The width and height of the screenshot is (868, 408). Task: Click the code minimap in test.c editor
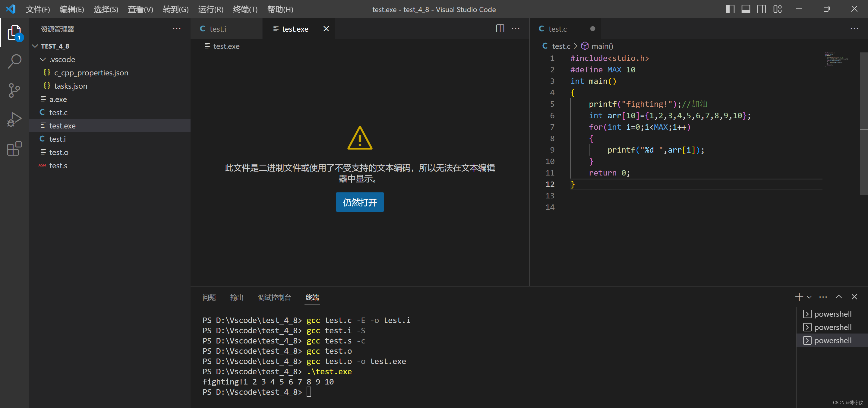[x=837, y=59]
